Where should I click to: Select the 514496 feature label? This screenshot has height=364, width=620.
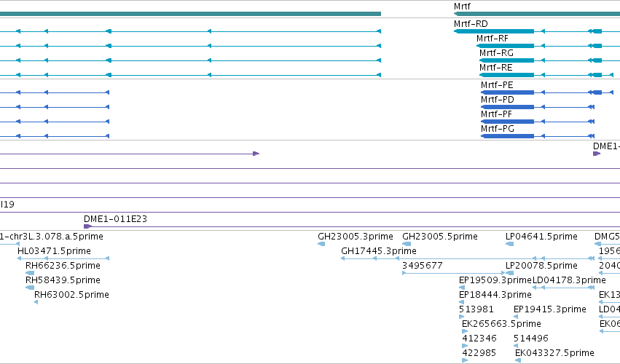(x=531, y=339)
